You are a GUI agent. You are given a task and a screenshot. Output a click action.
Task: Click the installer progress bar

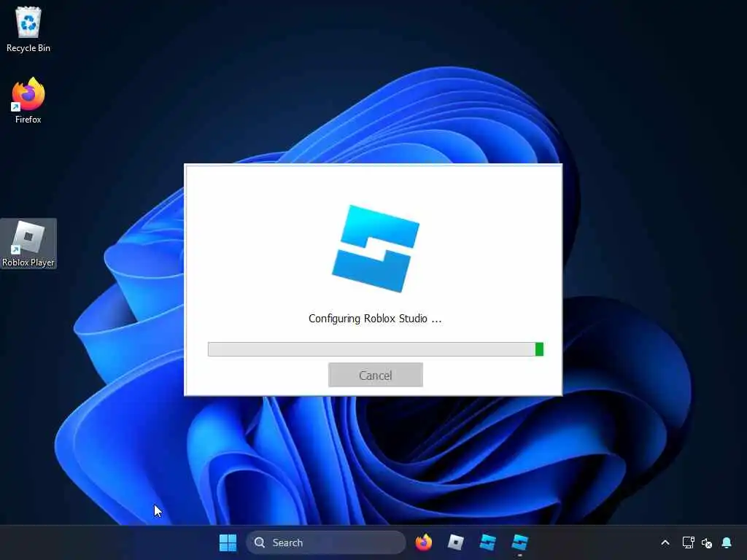click(376, 349)
